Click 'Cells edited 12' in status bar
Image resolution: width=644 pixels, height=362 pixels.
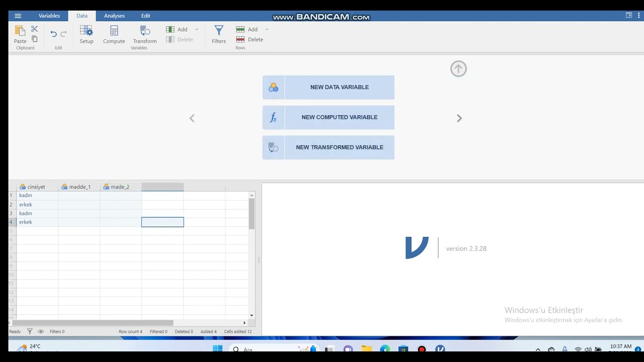[238, 331]
